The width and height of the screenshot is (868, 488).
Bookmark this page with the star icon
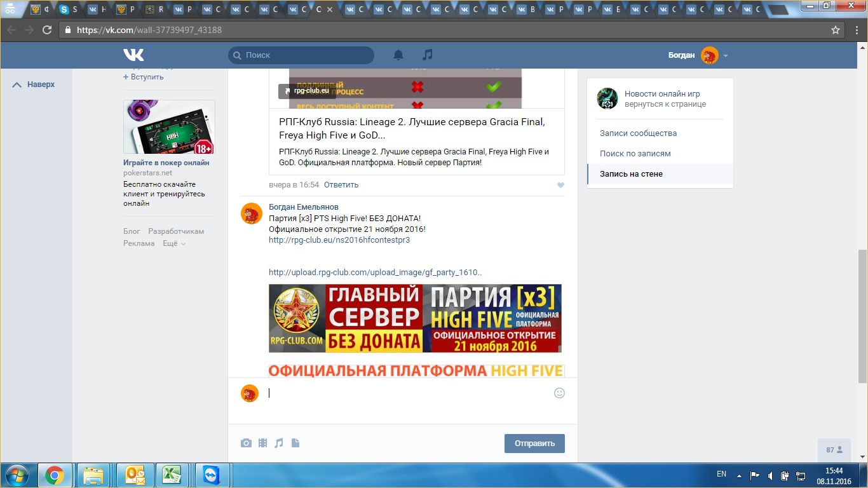tap(836, 30)
